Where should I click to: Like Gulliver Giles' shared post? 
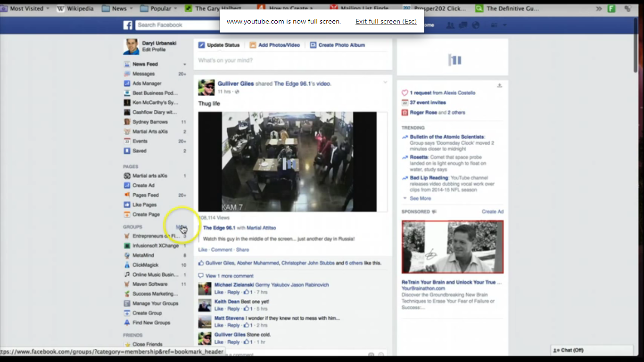pos(203,250)
